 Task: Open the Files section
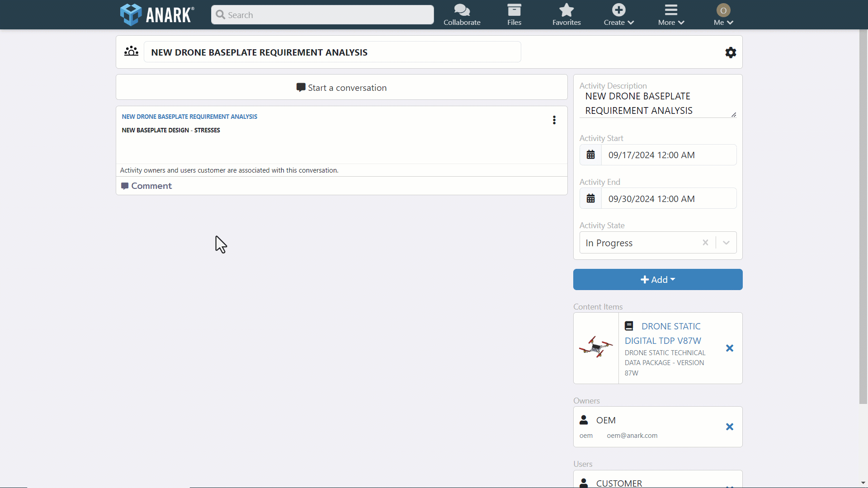(x=514, y=14)
